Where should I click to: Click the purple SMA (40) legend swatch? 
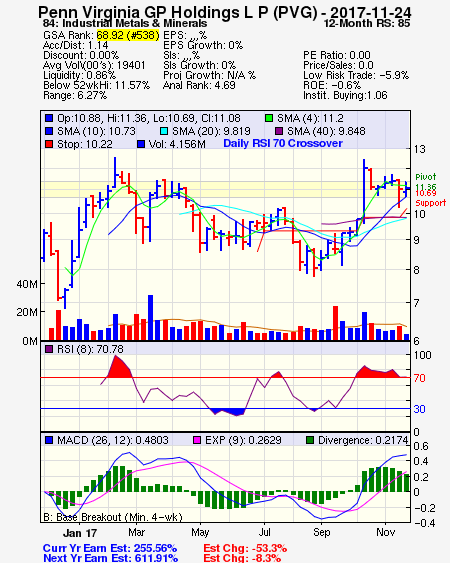(x=279, y=131)
